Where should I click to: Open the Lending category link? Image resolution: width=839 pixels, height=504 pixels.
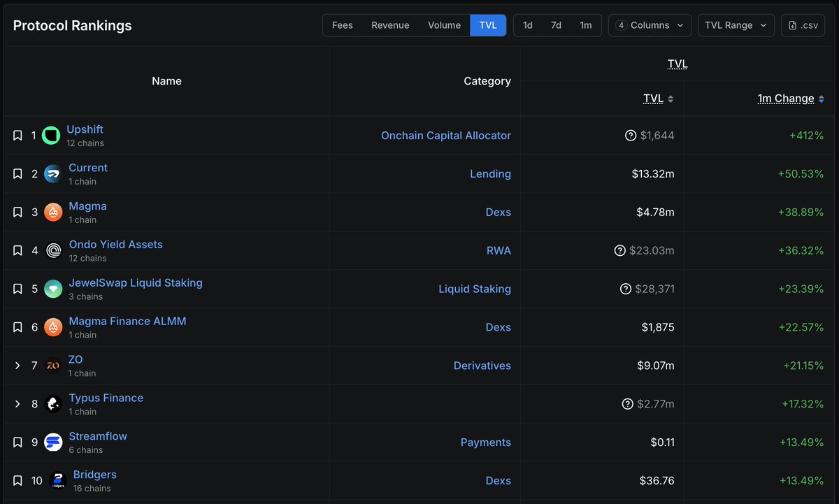490,174
